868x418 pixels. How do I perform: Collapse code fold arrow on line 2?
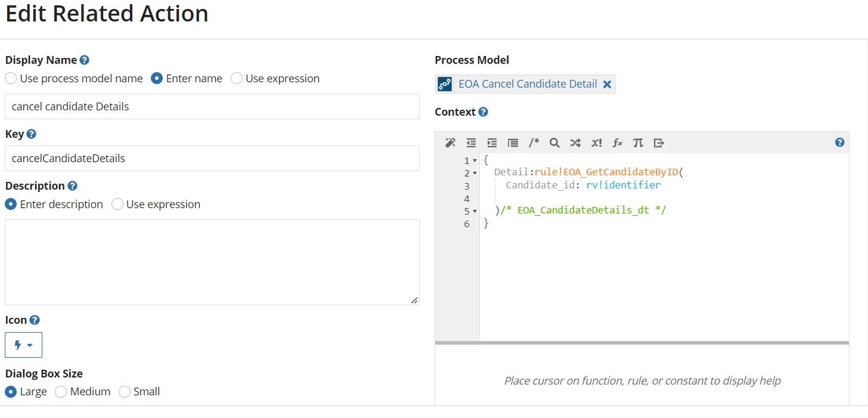[x=475, y=174]
